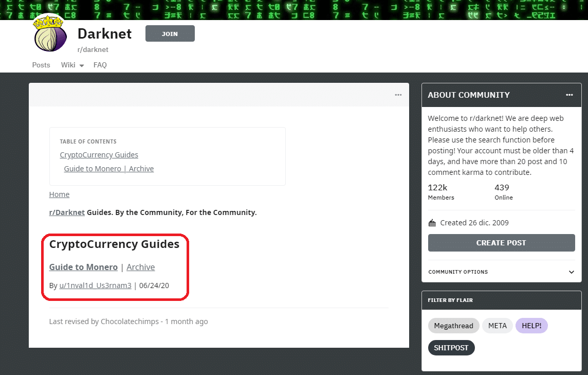
Task: Click the Created 26 dic. 2009 text
Action: [x=474, y=223]
